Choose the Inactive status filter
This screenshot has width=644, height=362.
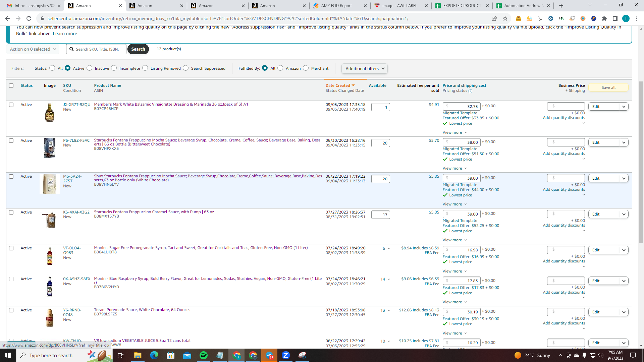pyautogui.click(x=89, y=68)
